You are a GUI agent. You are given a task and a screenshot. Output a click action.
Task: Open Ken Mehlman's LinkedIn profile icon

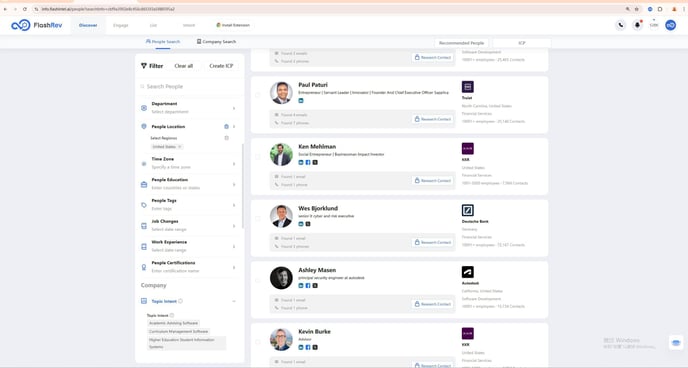(x=301, y=162)
